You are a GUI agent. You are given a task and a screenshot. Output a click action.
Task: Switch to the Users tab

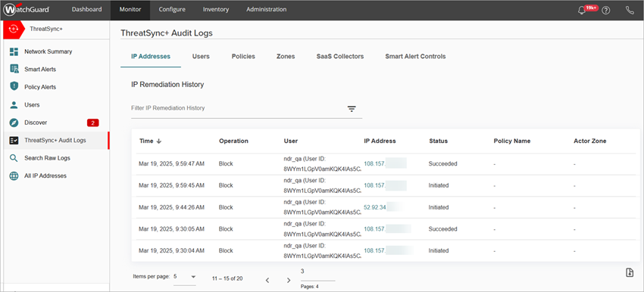tap(201, 57)
